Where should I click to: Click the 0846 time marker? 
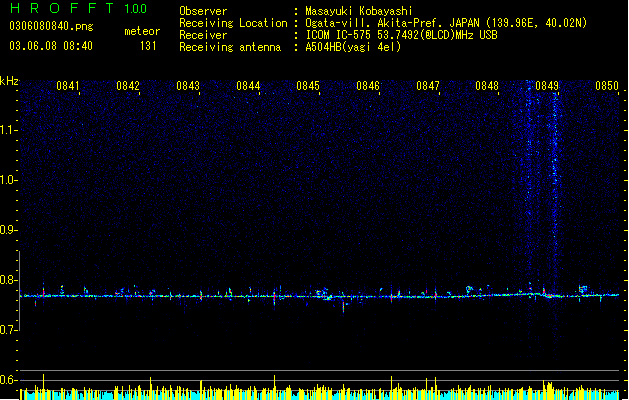[x=368, y=86]
